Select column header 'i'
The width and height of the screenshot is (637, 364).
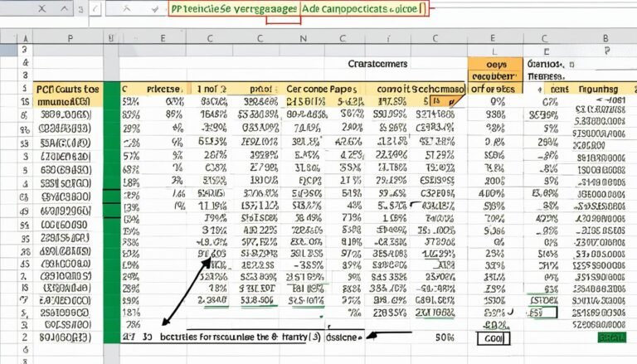pyautogui.click(x=388, y=38)
